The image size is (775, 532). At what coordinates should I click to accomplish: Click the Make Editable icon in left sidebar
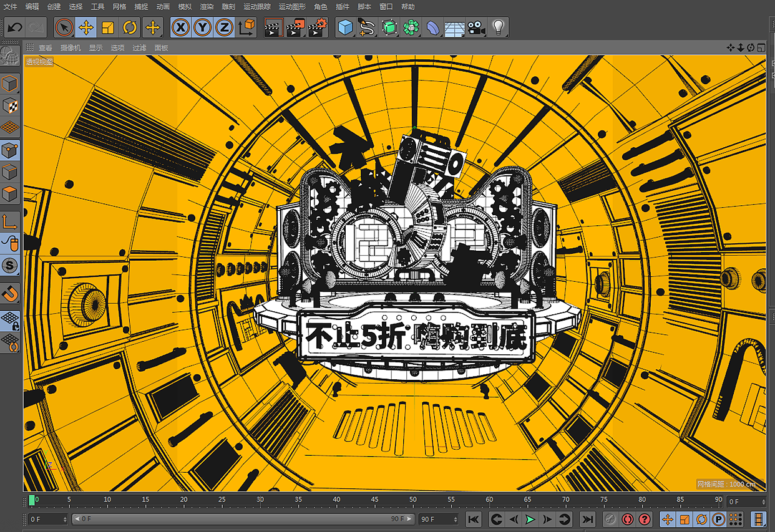tap(10, 83)
